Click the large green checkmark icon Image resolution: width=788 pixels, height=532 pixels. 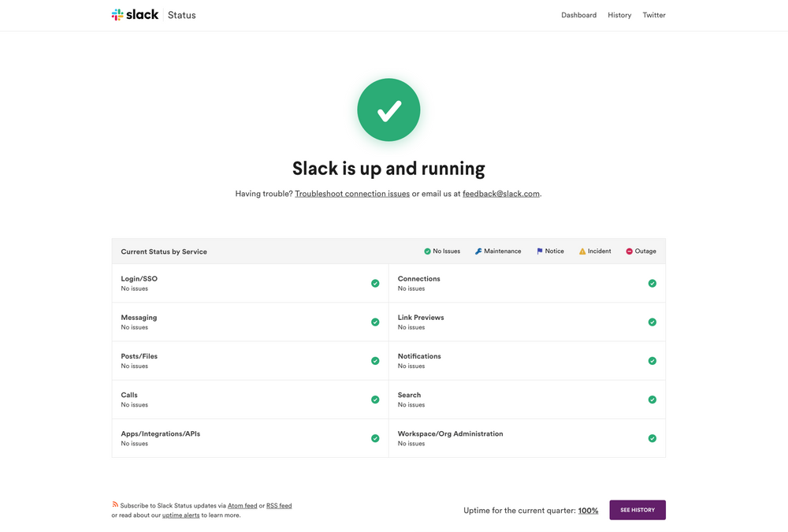point(388,110)
